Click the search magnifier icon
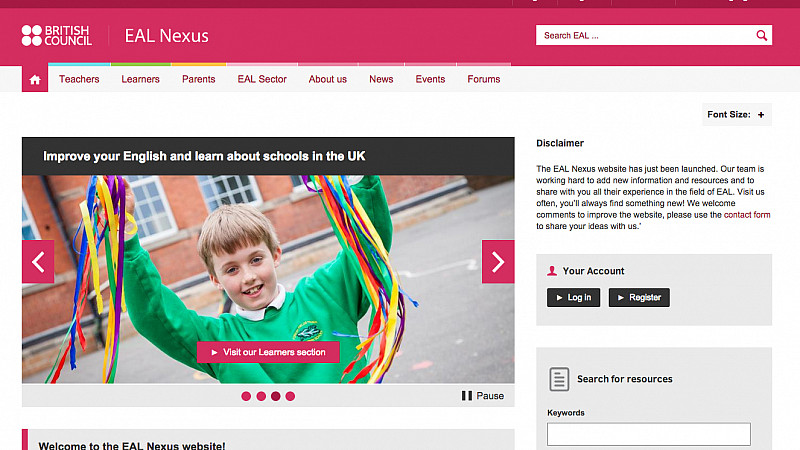 pyautogui.click(x=761, y=35)
